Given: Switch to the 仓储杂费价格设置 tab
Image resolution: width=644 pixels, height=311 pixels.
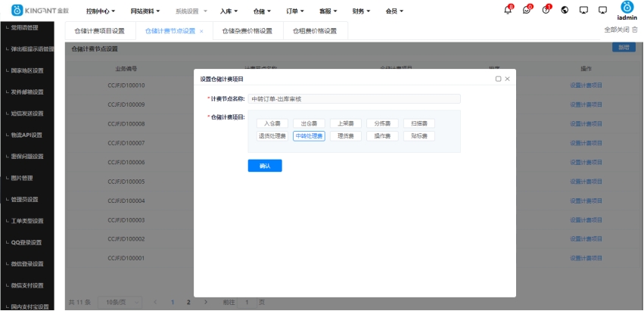Looking at the screenshot, I should coord(247,31).
